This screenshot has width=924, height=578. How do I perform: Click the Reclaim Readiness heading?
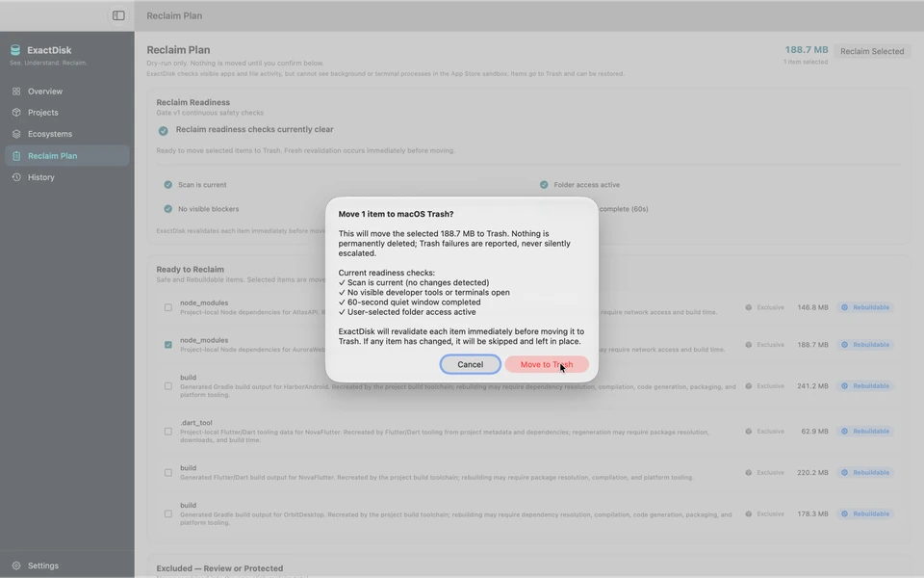coord(192,102)
